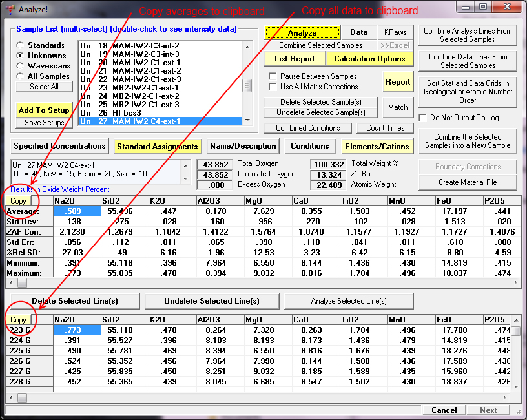
Task: Select the Wavescans radio button
Action: click(21, 66)
